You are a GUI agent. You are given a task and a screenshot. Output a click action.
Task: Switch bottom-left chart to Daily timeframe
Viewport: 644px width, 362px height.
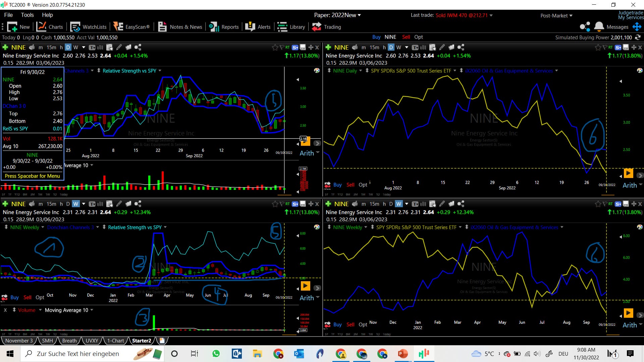point(68,204)
